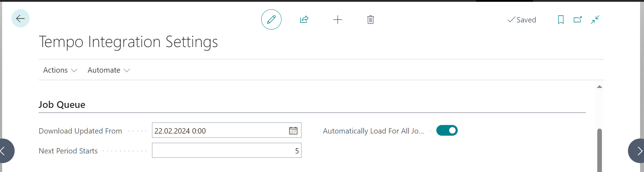The height and width of the screenshot is (172, 644).
Task: Click the Next Period Starts input field
Action: pyautogui.click(x=227, y=151)
